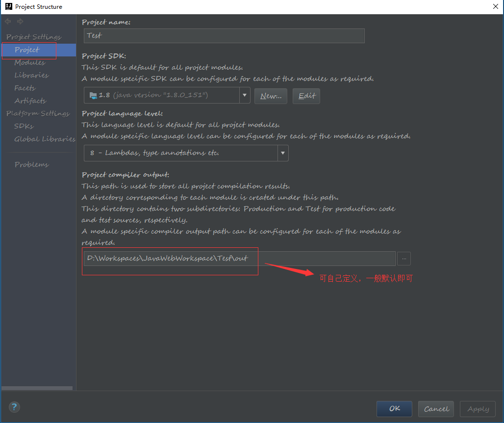Click the IntelliJ logo in title bar
This screenshot has height=423, width=504.
pos(9,6)
